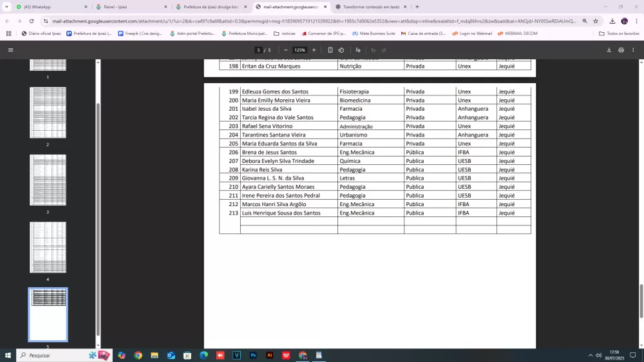The width and height of the screenshot is (644, 362).
Task: Open page 3 thumbnail
Action: [x=48, y=180]
